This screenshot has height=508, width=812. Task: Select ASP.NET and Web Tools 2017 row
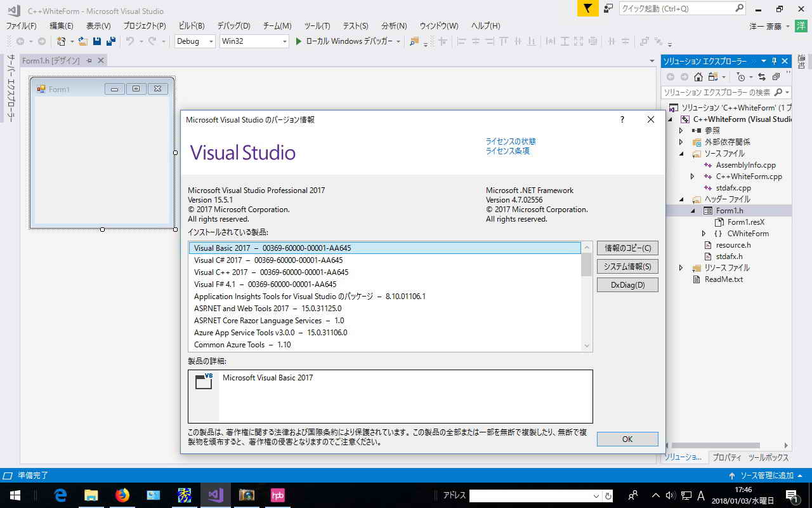[385, 309]
